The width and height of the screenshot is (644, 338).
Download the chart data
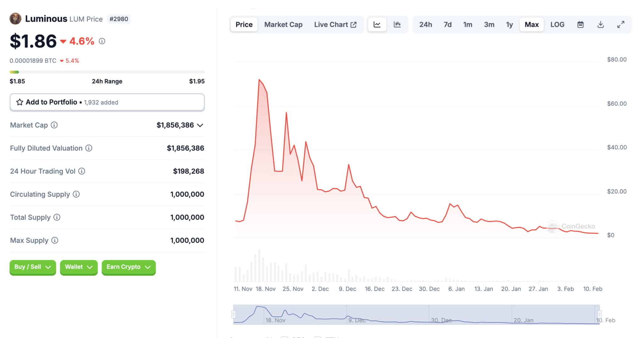(x=601, y=25)
